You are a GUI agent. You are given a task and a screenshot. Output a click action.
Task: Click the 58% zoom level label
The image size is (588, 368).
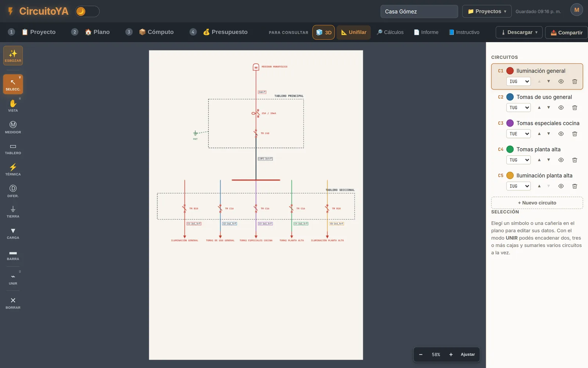click(436, 354)
